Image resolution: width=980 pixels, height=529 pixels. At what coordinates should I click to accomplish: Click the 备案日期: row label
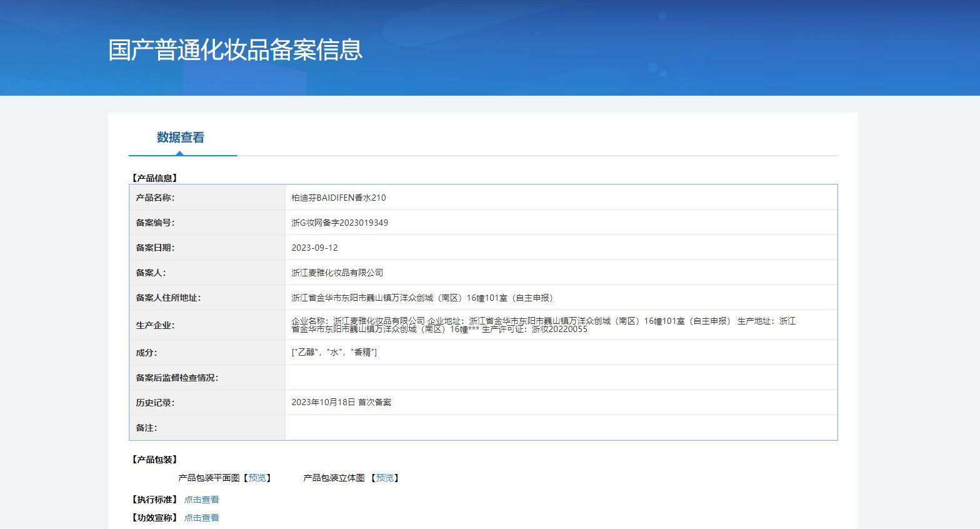click(155, 248)
